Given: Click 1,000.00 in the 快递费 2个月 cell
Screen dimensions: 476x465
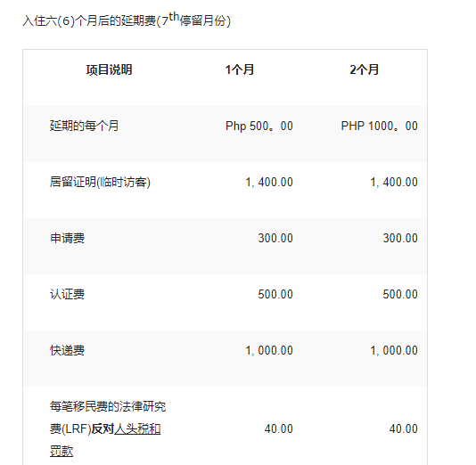Looking at the screenshot, I should pos(394,350).
